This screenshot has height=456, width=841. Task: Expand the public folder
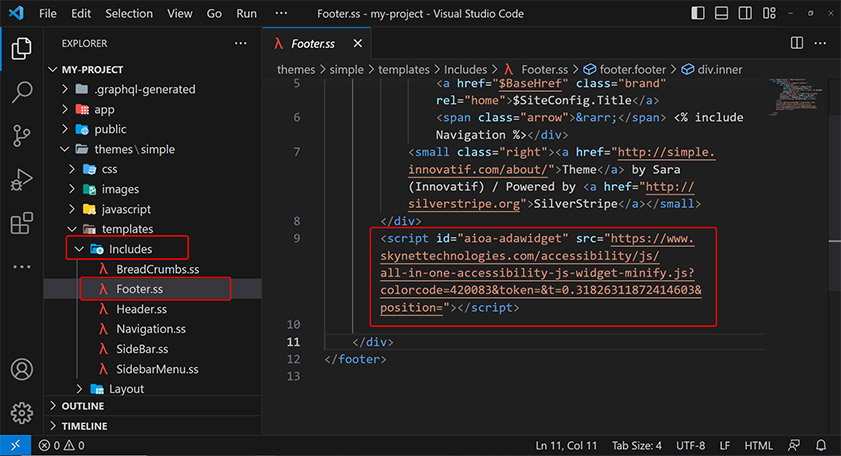pyautogui.click(x=65, y=129)
